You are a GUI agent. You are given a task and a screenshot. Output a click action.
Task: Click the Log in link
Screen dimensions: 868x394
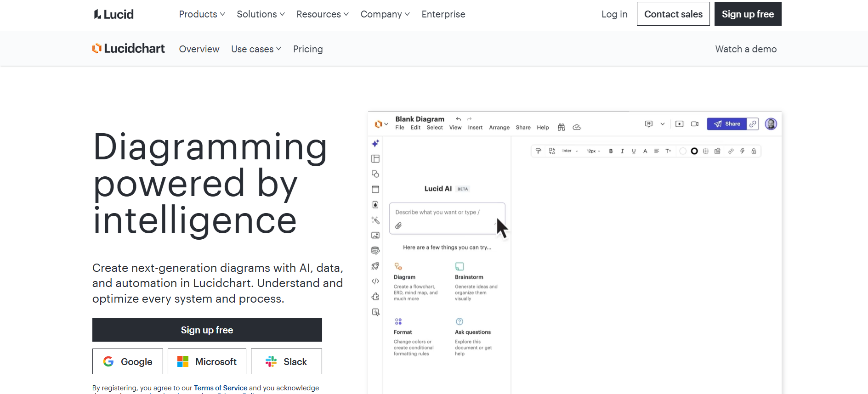click(614, 14)
